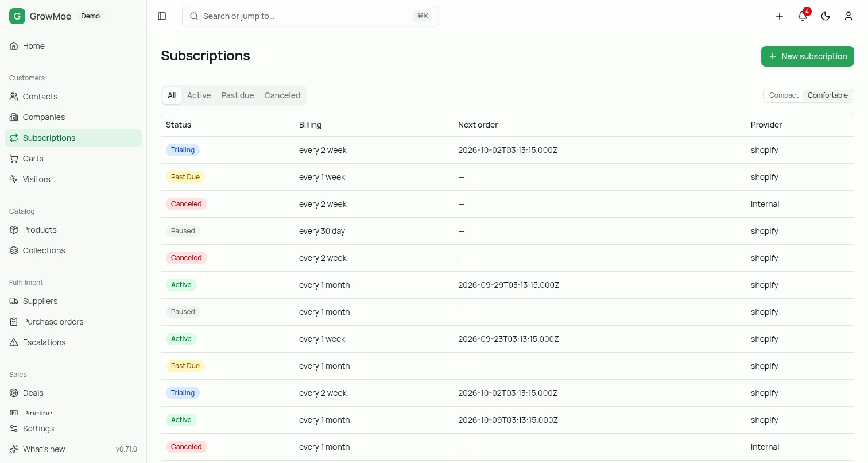Screen dimensions: 868x463
Task: Switch to the Past due tab
Action: click(238, 95)
